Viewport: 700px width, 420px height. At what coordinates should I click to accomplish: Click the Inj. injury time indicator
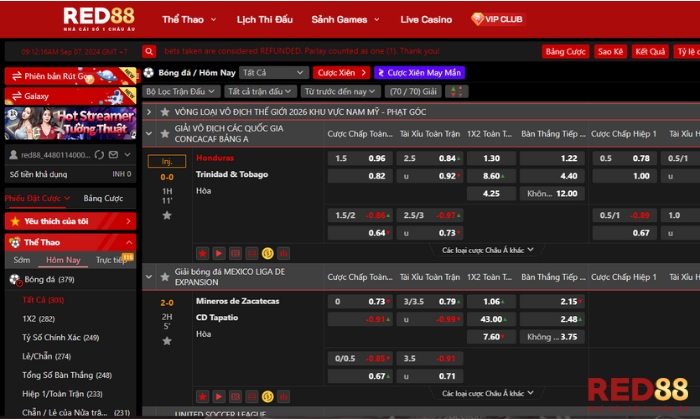[x=167, y=161]
